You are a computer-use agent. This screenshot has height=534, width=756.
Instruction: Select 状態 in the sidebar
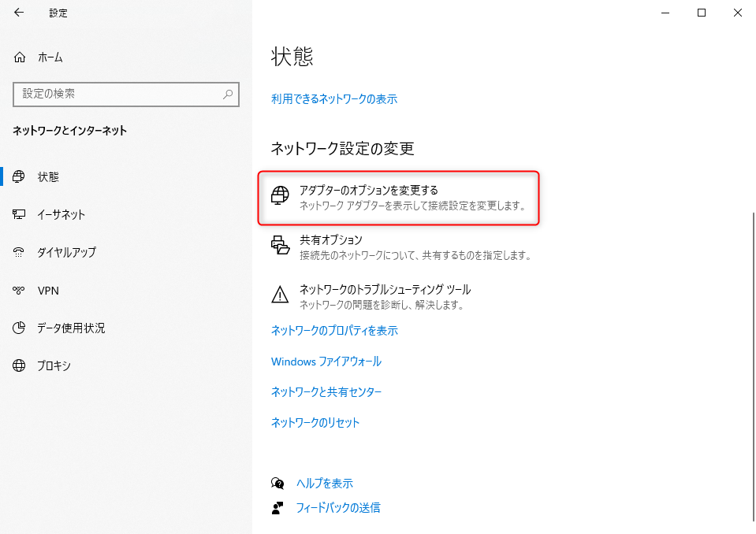point(48,176)
